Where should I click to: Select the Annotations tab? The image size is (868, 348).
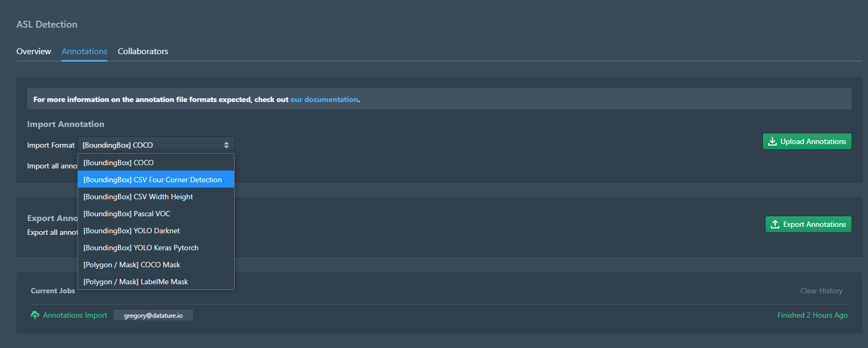point(84,52)
